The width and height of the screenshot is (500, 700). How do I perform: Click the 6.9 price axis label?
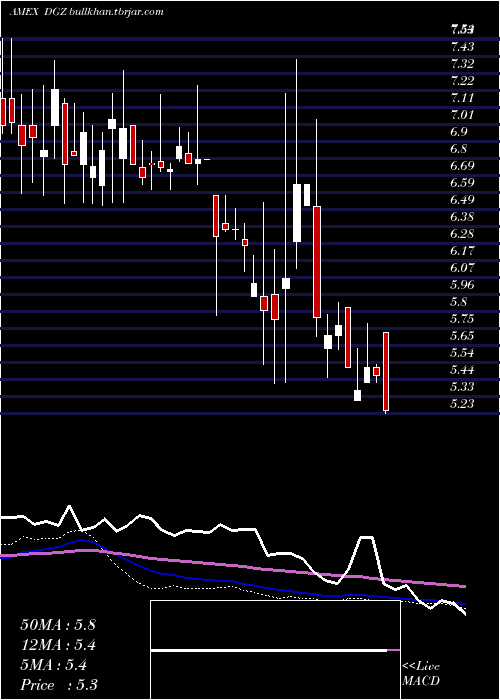pyautogui.click(x=459, y=132)
